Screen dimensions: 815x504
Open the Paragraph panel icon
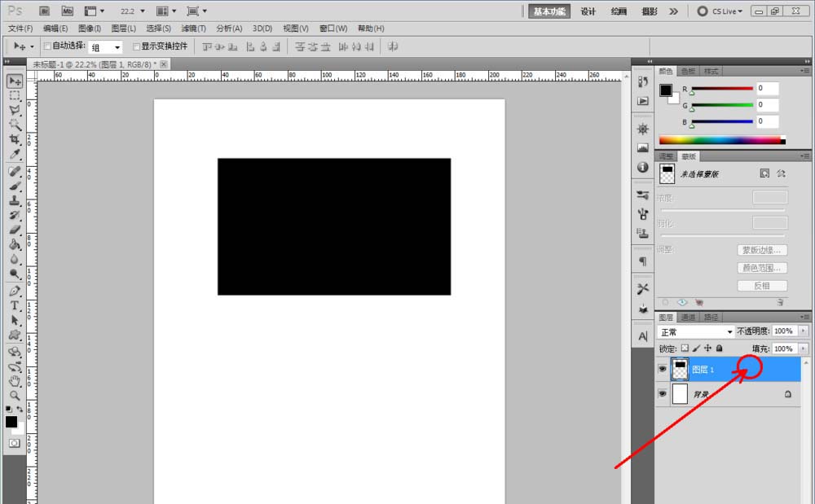pos(643,261)
